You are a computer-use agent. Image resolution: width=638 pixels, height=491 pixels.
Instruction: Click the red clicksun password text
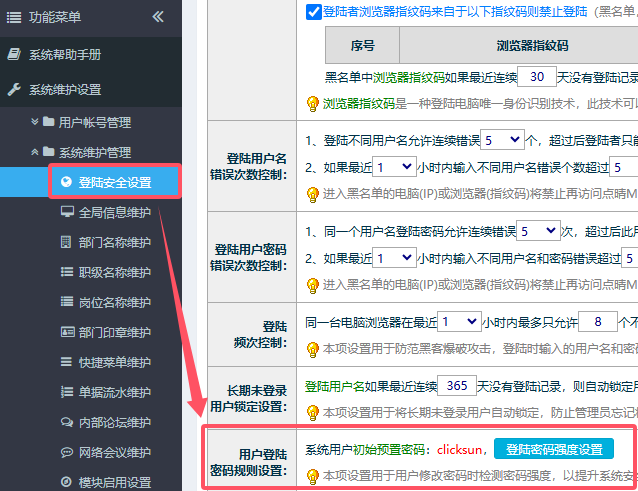click(459, 450)
